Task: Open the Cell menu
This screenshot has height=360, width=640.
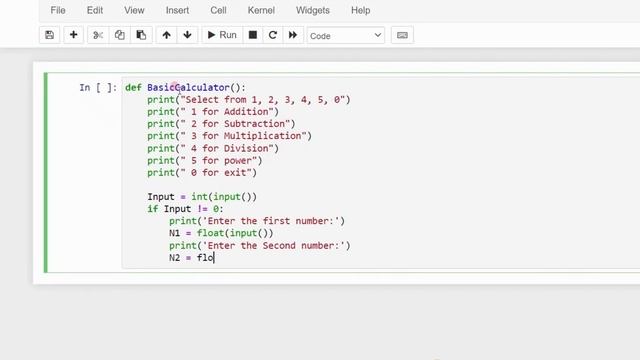Action: (218, 10)
